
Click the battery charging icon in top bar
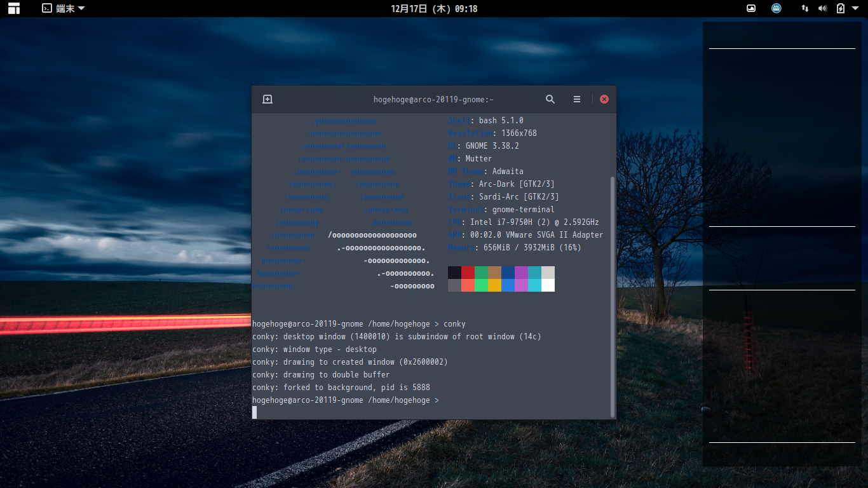tap(841, 8)
